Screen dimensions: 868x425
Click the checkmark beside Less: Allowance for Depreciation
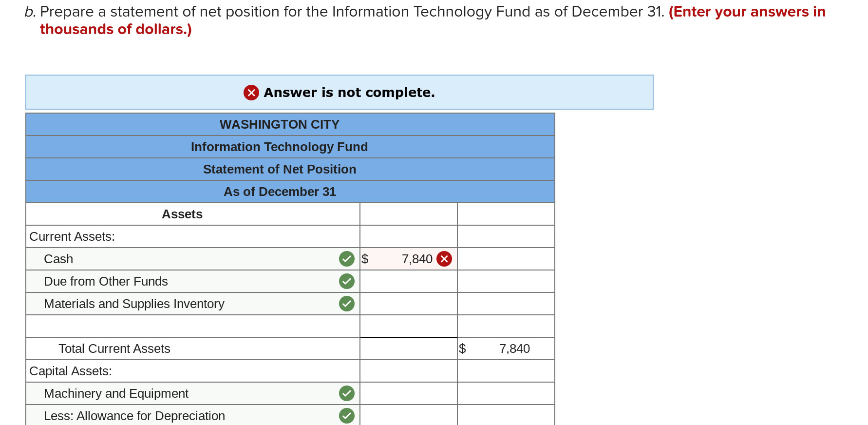(346, 416)
